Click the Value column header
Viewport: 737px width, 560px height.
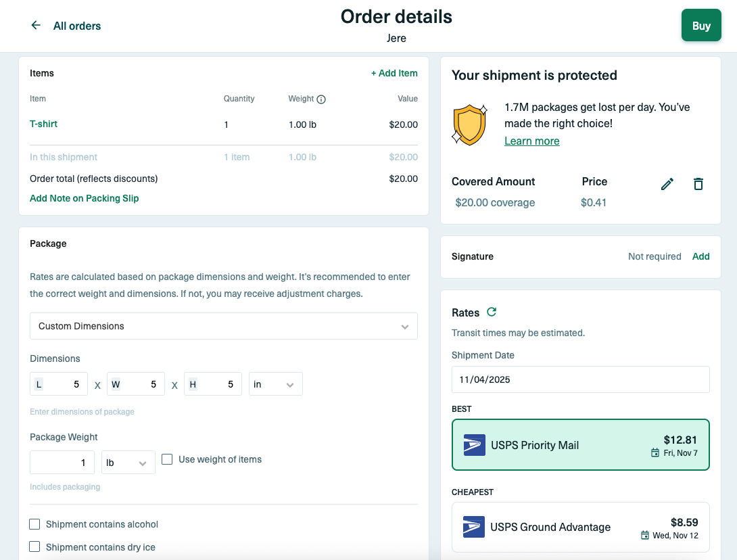[x=408, y=98]
